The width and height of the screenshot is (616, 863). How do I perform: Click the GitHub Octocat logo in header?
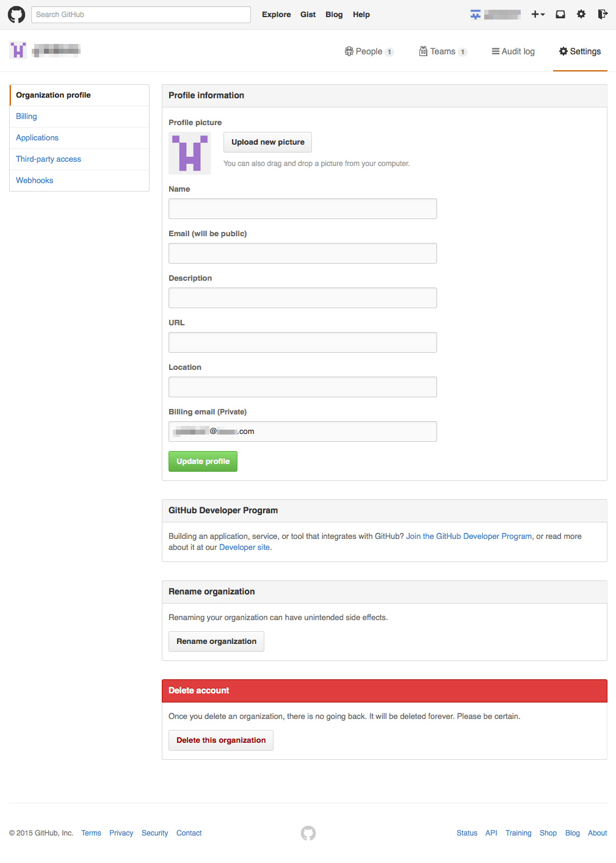(x=16, y=15)
